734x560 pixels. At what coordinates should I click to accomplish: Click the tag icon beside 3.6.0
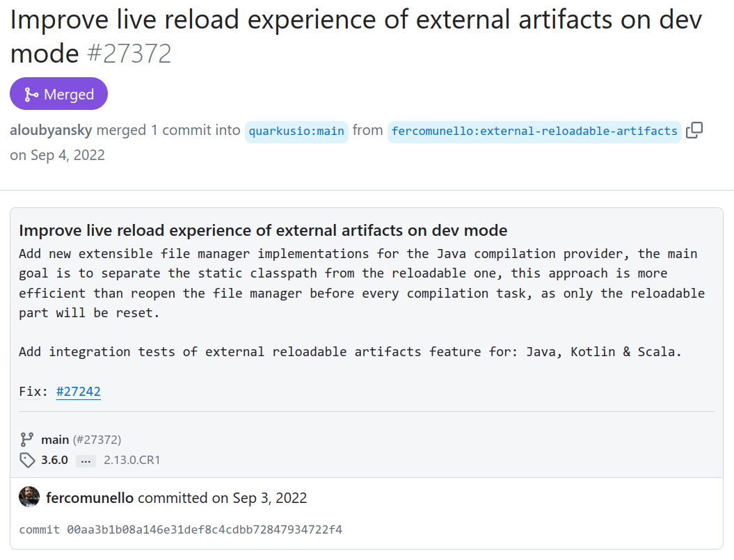tap(27, 460)
